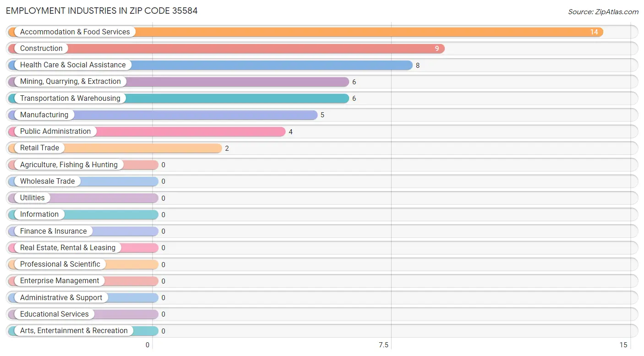Select the Real Estate, Rental & Leasing label

68,247
